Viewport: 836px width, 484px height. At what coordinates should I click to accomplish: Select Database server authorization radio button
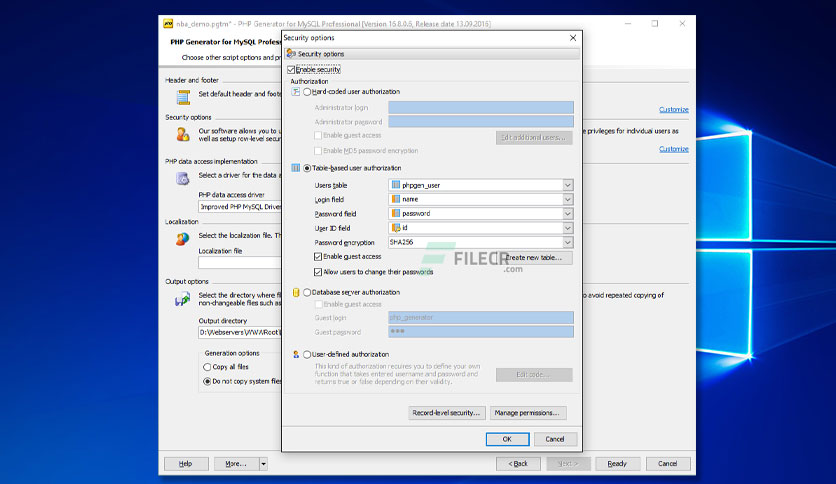click(x=307, y=292)
